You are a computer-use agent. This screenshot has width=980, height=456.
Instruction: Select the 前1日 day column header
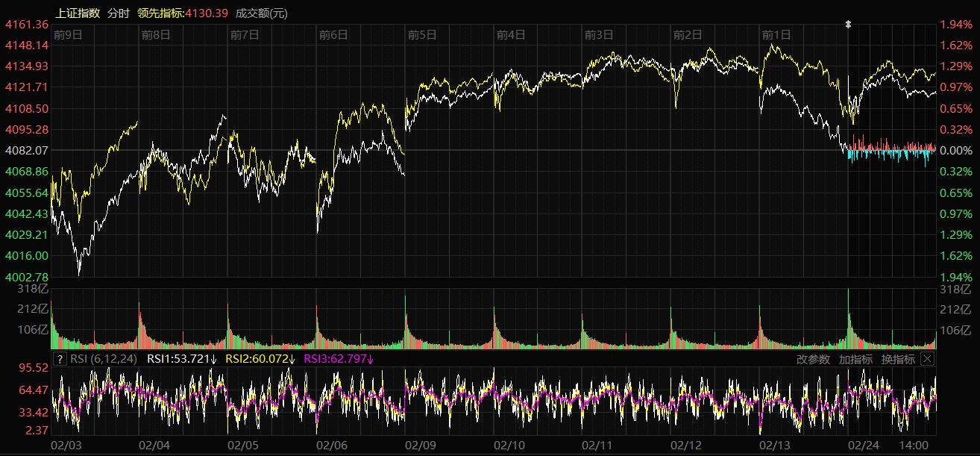776,34
